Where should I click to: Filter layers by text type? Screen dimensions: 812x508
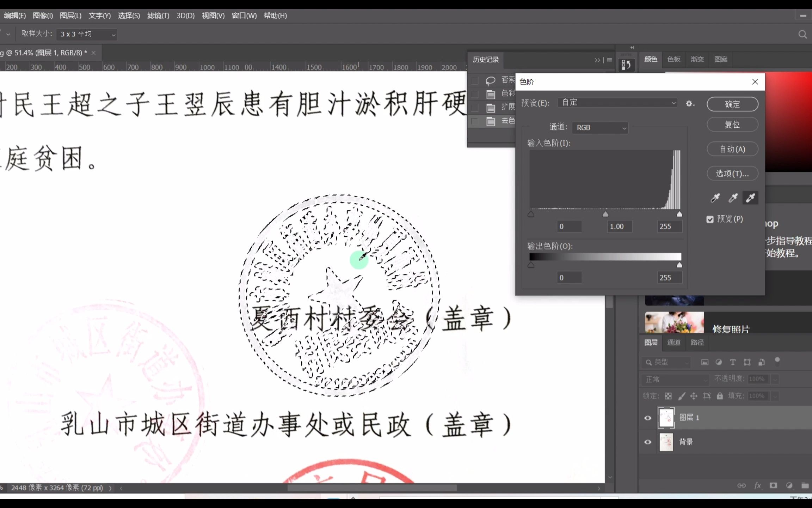(x=733, y=362)
